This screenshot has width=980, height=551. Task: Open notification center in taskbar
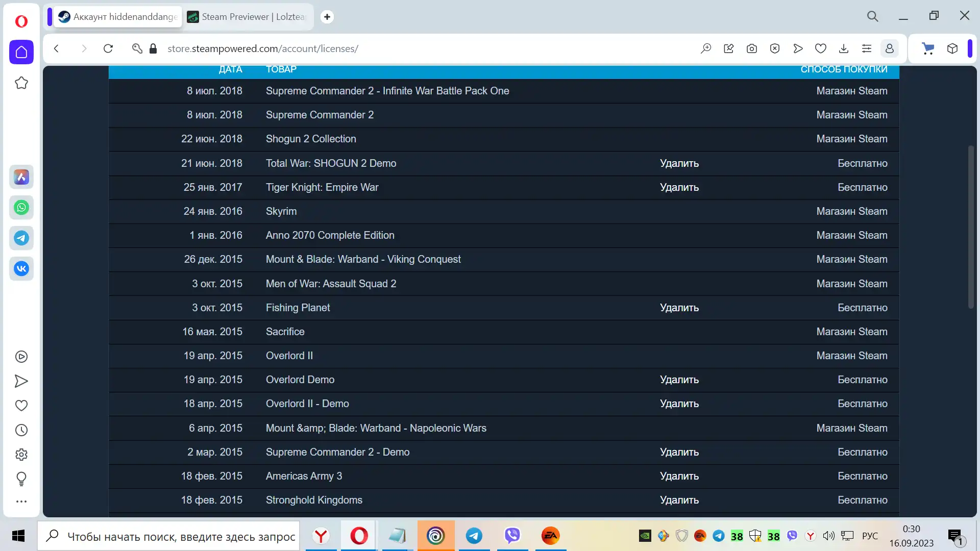tap(956, 536)
